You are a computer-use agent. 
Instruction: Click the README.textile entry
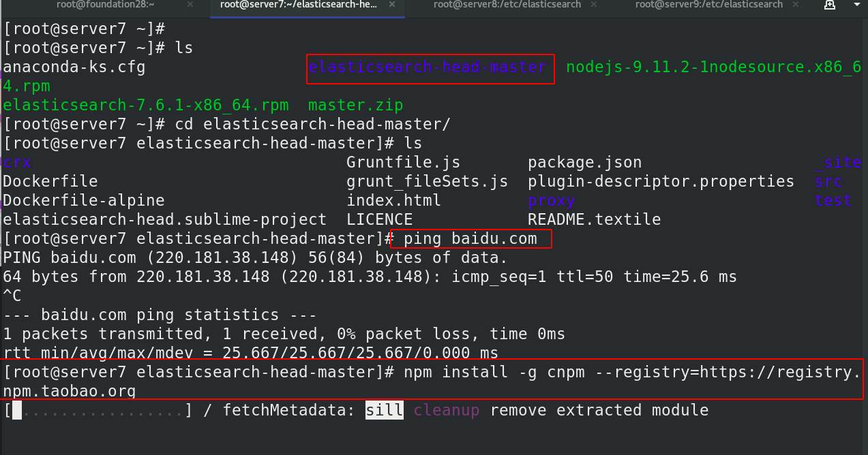coord(595,220)
